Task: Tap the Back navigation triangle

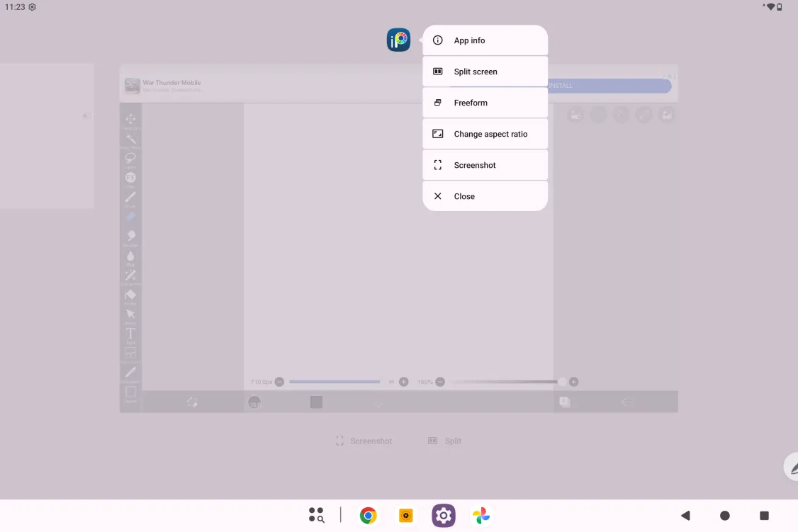Action: tap(685, 515)
